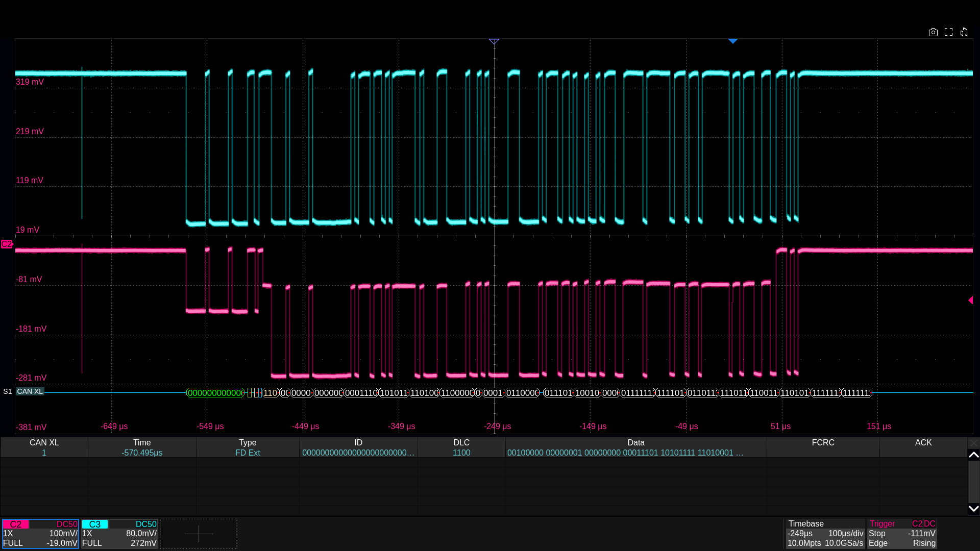Click the C2 channel ground marker
980x551 pixels.
coord(6,244)
